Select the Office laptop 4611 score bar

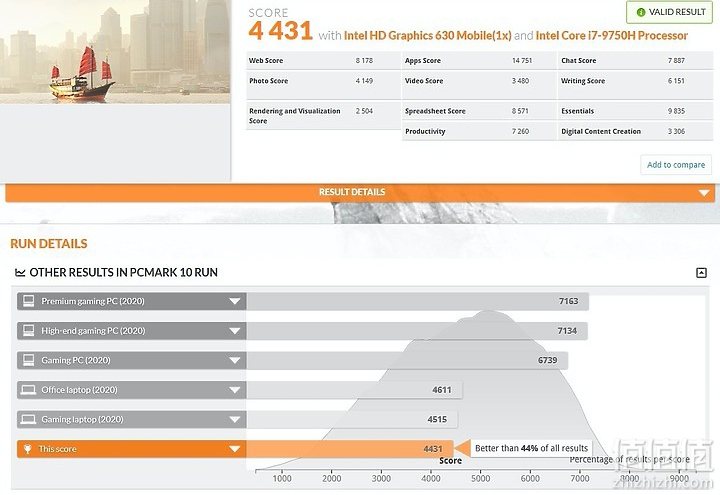354,390
